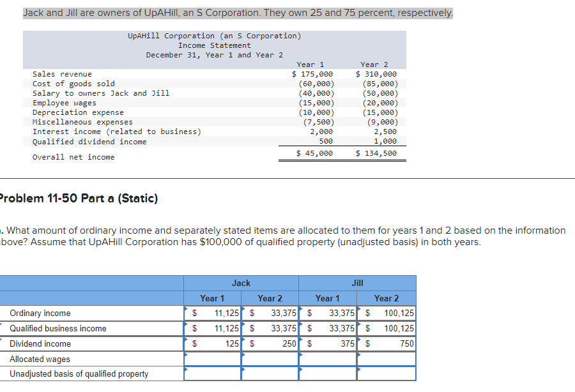575x392 pixels.
Task: Click Jill Year 2 Unadjusted basis cell
Action: point(387,373)
